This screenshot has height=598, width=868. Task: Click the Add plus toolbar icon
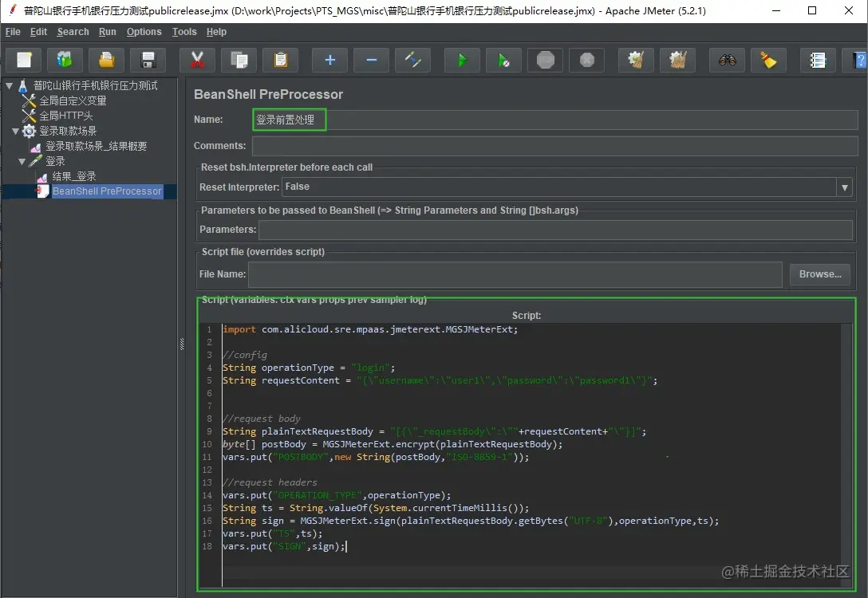pos(329,60)
